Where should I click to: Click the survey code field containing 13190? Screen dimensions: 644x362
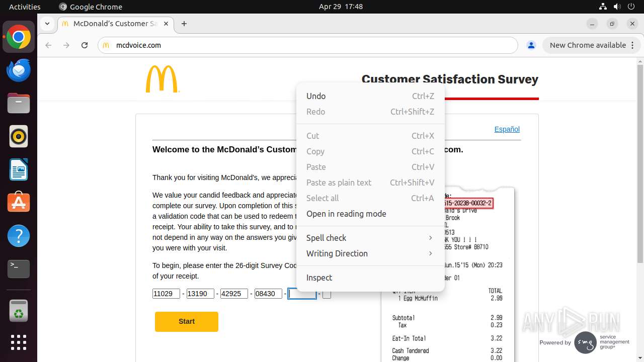click(200, 294)
